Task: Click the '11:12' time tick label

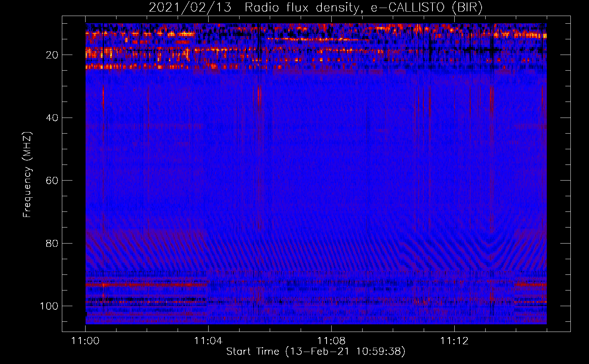Action: coord(454,341)
